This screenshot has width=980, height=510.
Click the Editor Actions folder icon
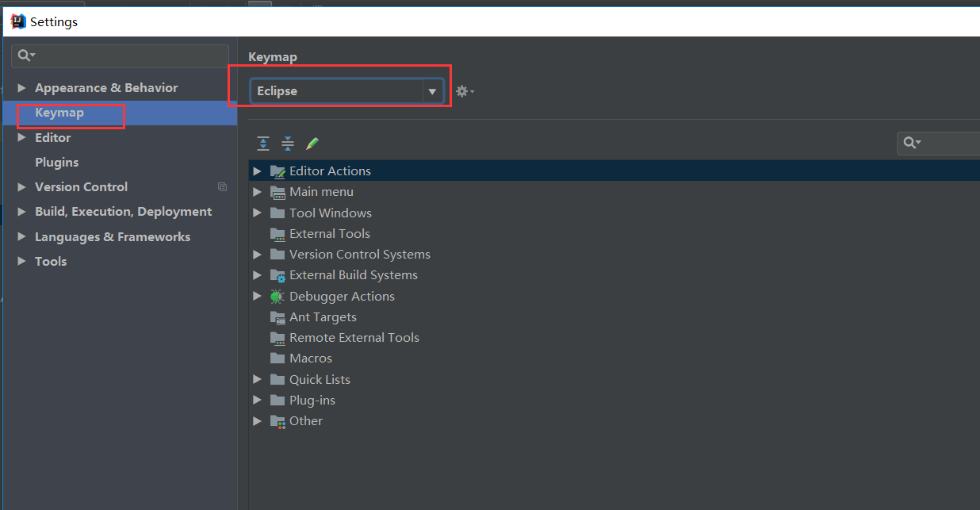coord(278,171)
